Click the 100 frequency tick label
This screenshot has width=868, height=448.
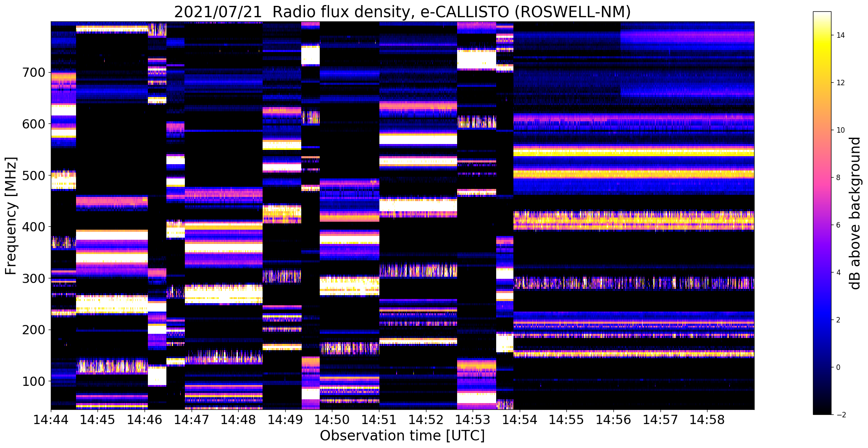pos(33,381)
